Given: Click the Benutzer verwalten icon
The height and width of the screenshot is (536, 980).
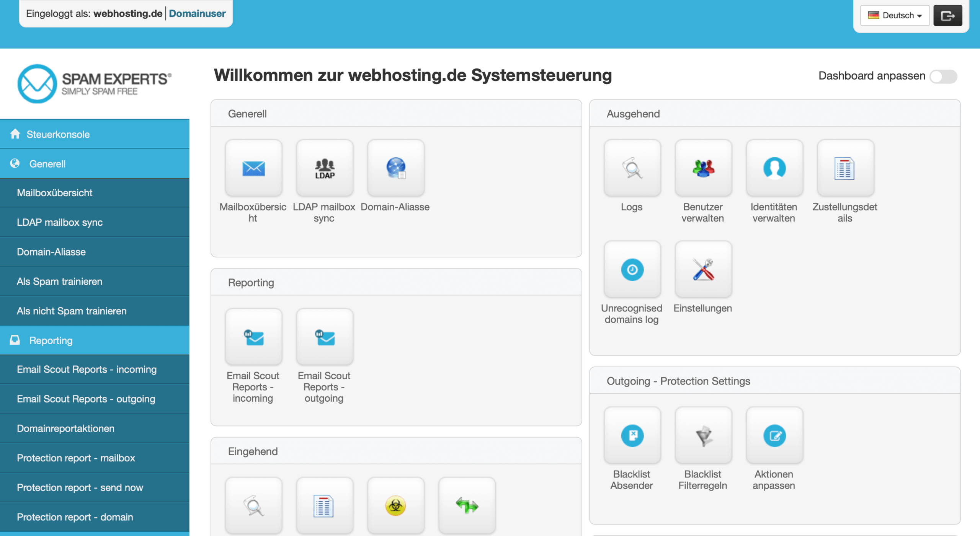Looking at the screenshot, I should point(703,168).
